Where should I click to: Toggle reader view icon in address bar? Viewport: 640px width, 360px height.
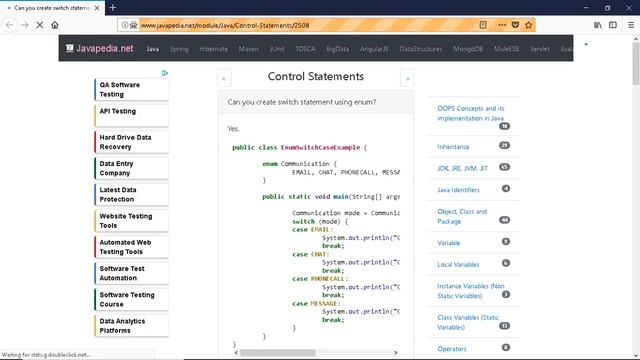click(x=483, y=25)
